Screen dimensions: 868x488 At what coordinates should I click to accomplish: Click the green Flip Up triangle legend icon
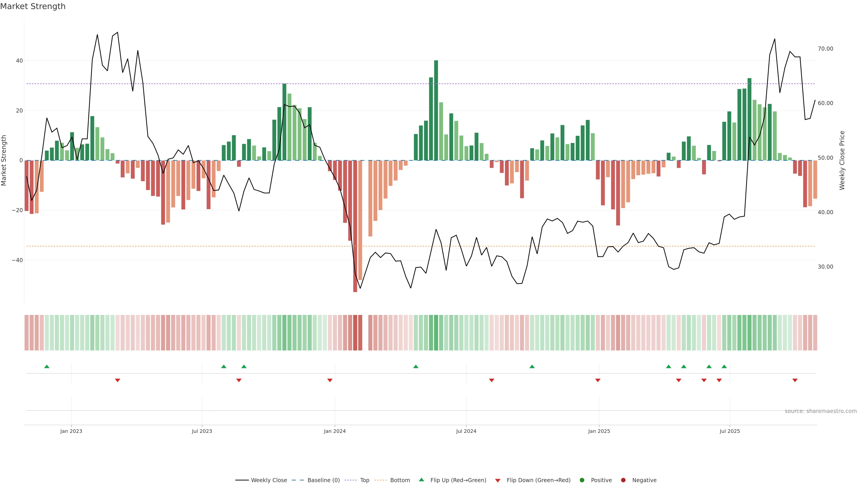click(x=421, y=480)
